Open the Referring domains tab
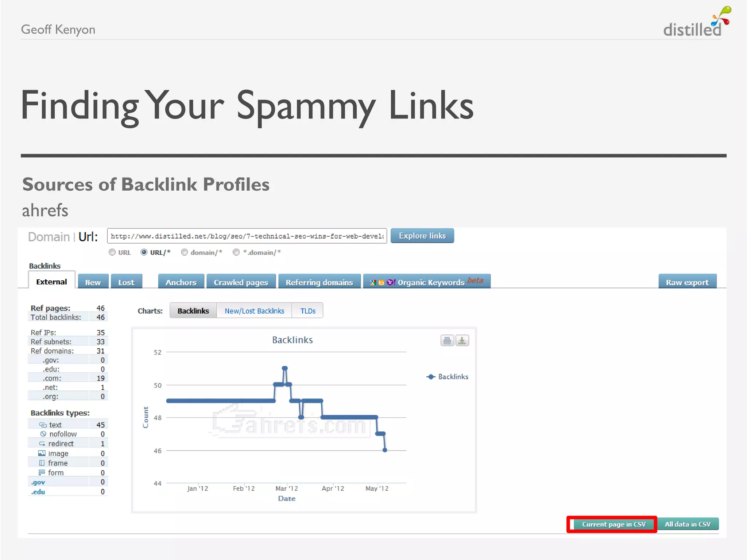This screenshot has height=560, width=747. point(320,282)
